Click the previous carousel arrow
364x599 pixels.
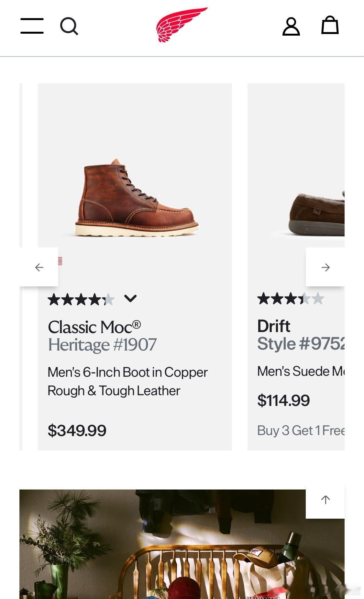coord(39,267)
